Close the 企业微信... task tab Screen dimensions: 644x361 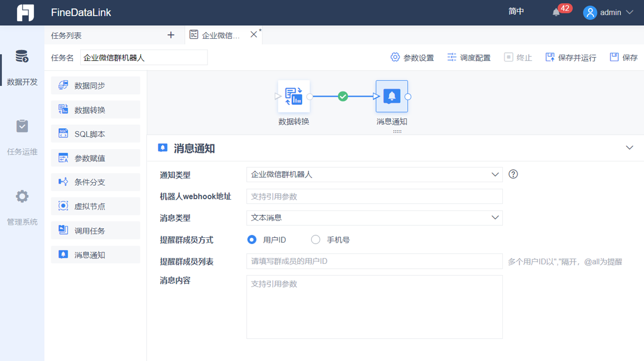click(254, 34)
